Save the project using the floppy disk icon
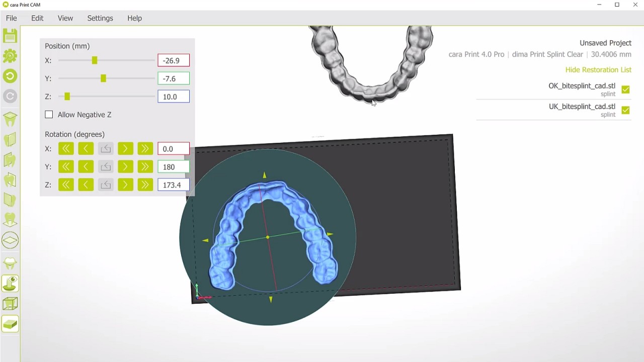644x362 pixels. coord(10,35)
